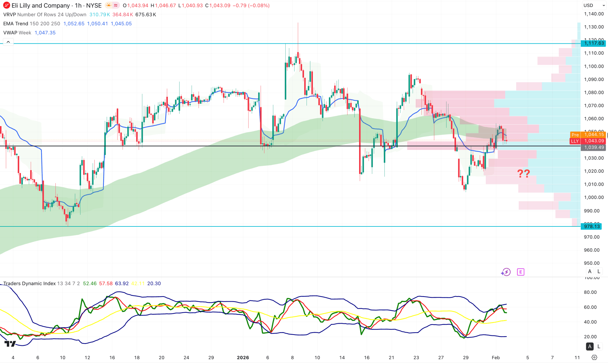Image resolution: width=608 pixels, height=364 pixels.
Task: Collapse the indicator legend with the chevron
Action: 8,41
